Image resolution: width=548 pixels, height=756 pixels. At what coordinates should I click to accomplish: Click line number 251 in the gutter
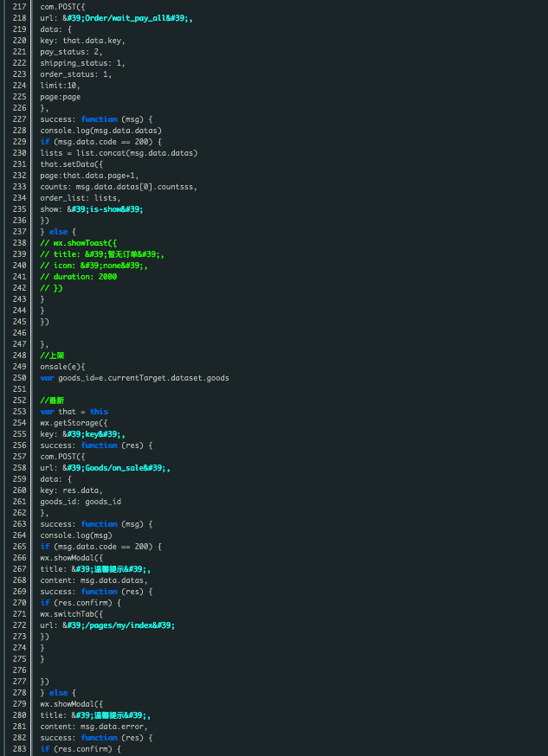point(19,389)
